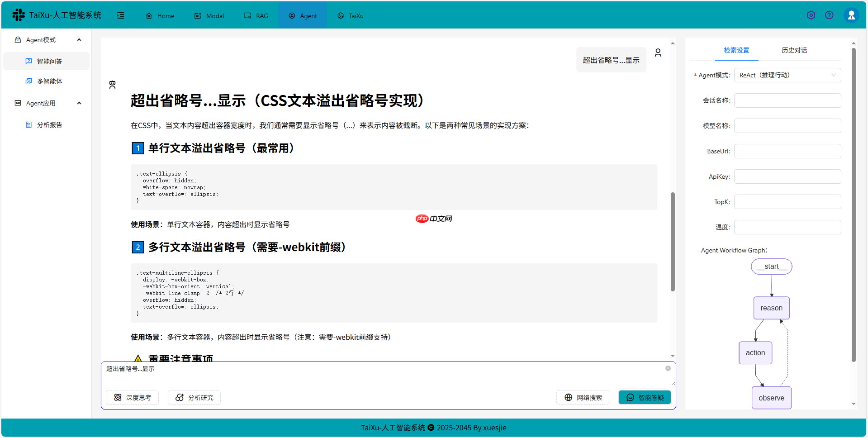The height and width of the screenshot is (438, 868).
Task: Click the 超出省略号...显示 user message bubble
Action: pos(611,59)
